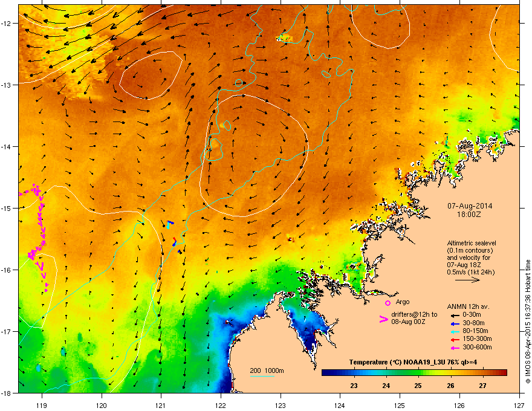Viewport: 532px width, 411px height.
Task: Click the longitude axis label 127
Action: click(x=519, y=405)
